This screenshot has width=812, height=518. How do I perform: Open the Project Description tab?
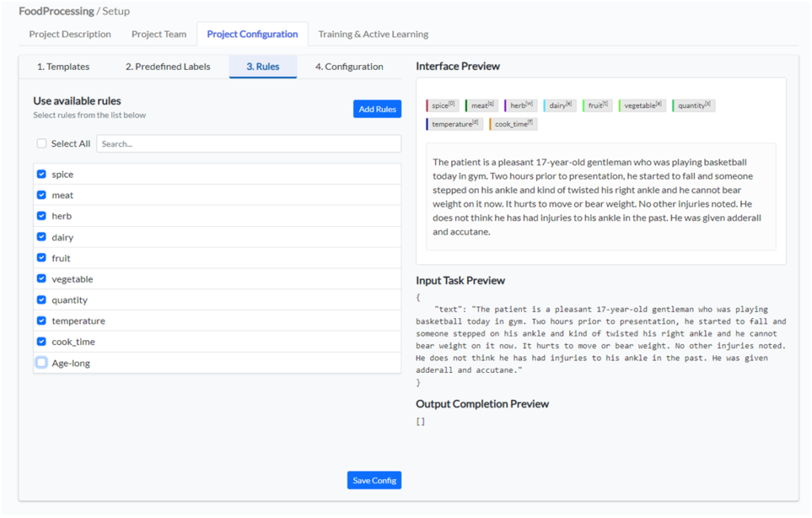[x=70, y=34]
